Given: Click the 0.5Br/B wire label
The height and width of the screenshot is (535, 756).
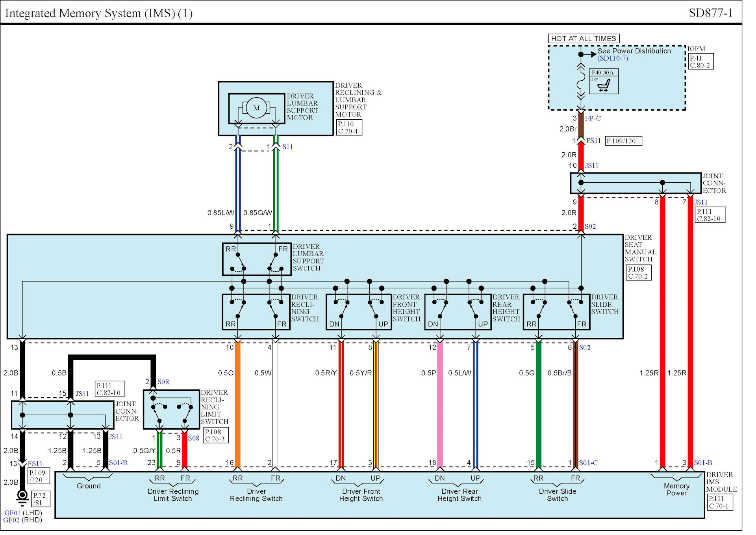Looking at the screenshot, I should pyautogui.click(x=559, y=373).
